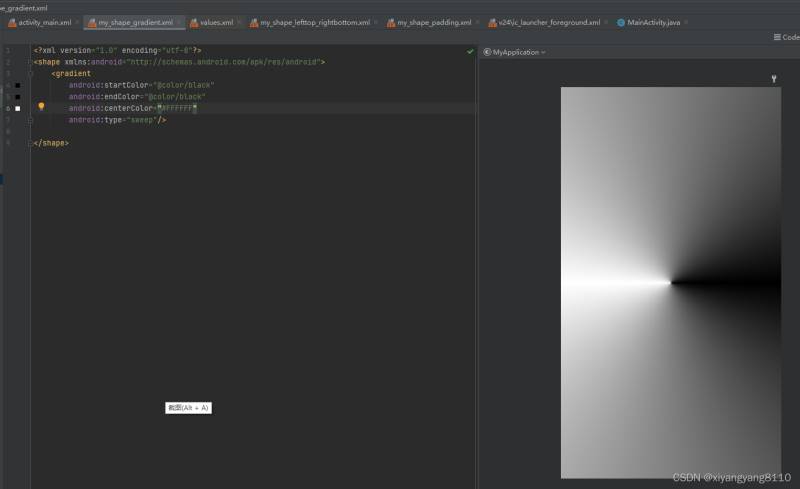Click the intention lightbulb icon on centerColor line

click(41, 106)
